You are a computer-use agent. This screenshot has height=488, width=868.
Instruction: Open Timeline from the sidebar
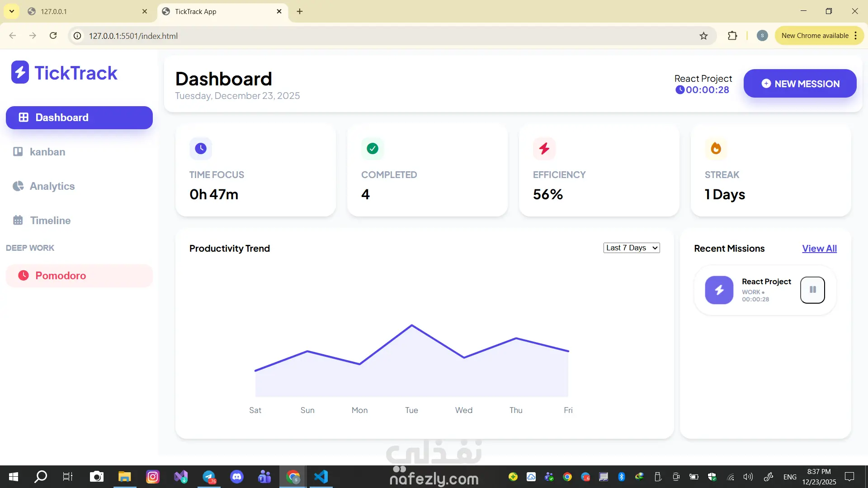[x=50, y=221]
